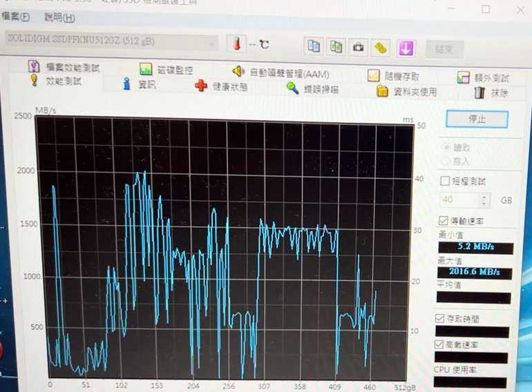Image resolution: width=532 pixels, height=392 pixels.
Task: Switch to the 隨機存取 tab
Action: pos(394,76)
